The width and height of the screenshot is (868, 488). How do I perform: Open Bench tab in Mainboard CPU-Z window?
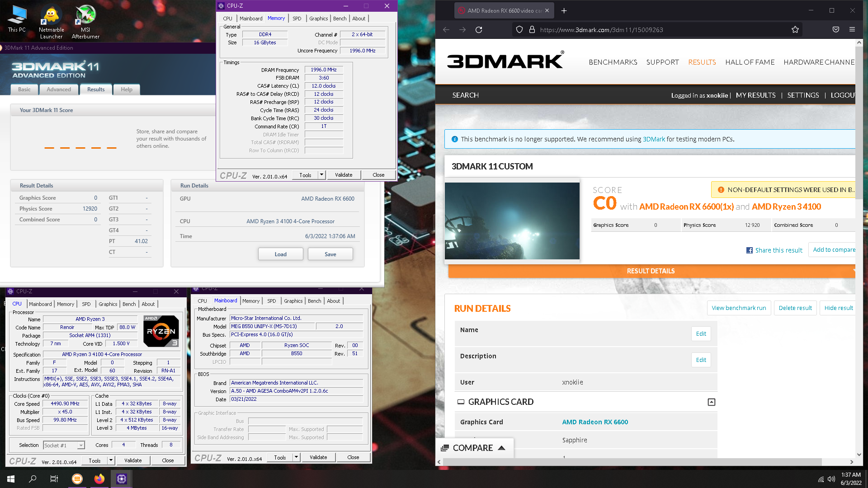(314, 301)
